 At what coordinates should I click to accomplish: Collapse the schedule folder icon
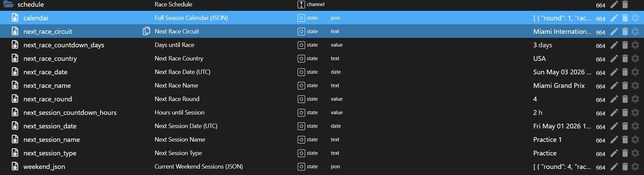click(x=8, y=4)
